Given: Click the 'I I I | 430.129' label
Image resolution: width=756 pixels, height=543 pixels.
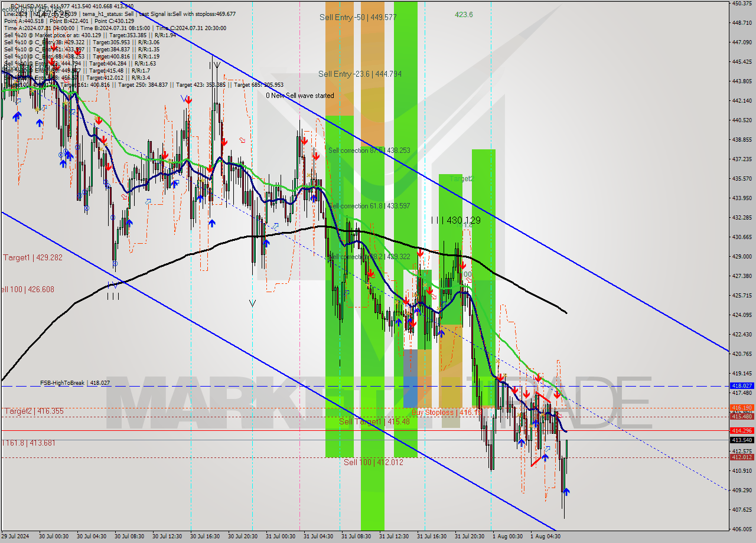Looking at the screenshot, I should pyautogui.click(x=455, y=220).
